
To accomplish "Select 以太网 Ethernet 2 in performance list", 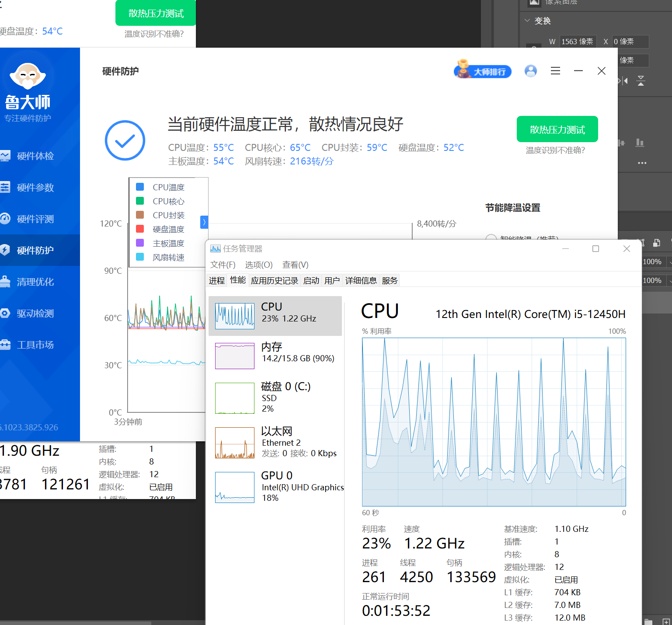I will (275, 442).
